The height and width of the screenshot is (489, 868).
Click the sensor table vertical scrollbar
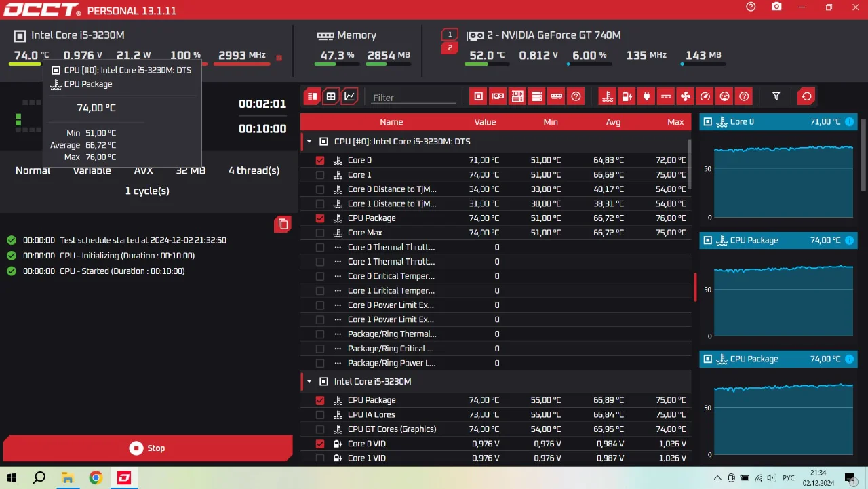pos(690,165)
